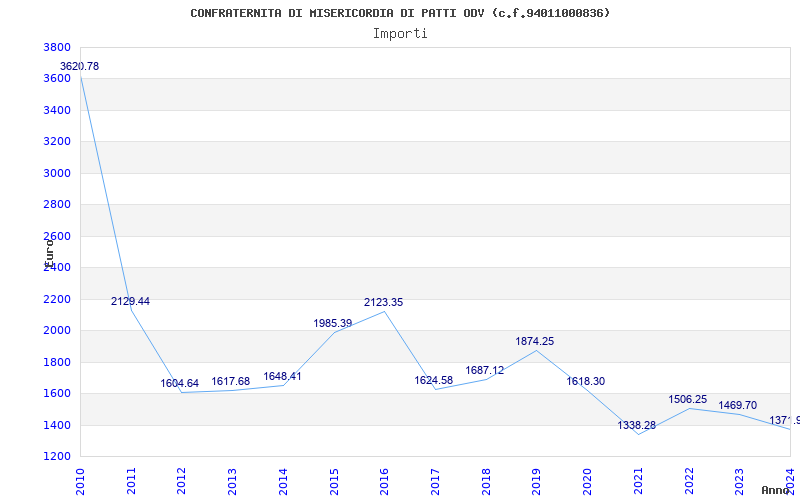Click the 1200 y-axis tick label

point(57,457)
